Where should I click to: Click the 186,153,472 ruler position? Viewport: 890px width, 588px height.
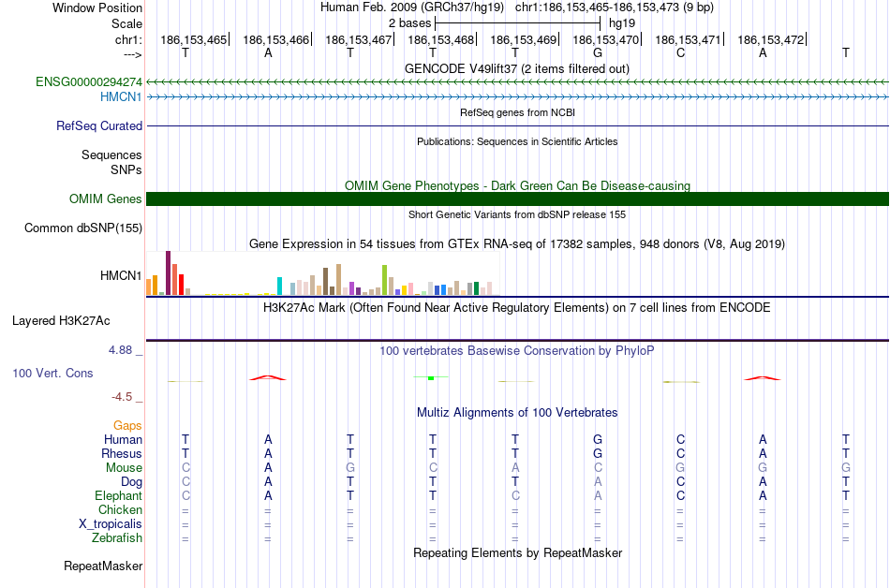(x=771, y=39)
